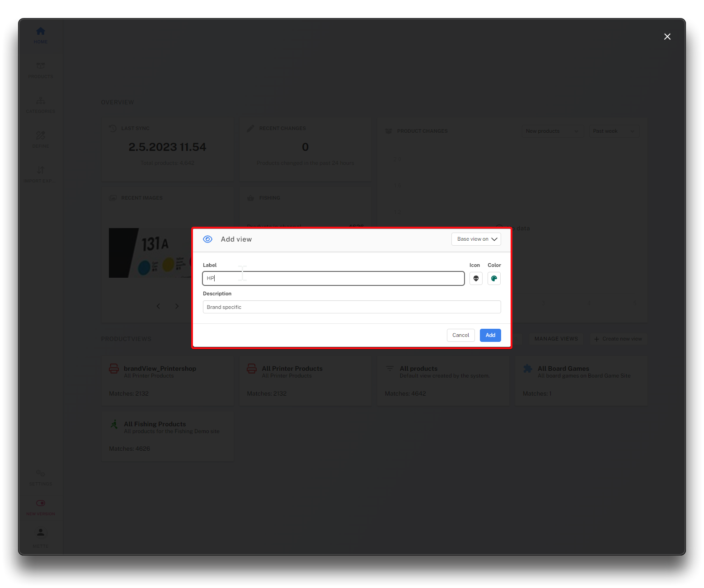Viewport: 704px width, 588px height.
Task: Click the user profile icon in sidebar
Action: tap(41, 533)
